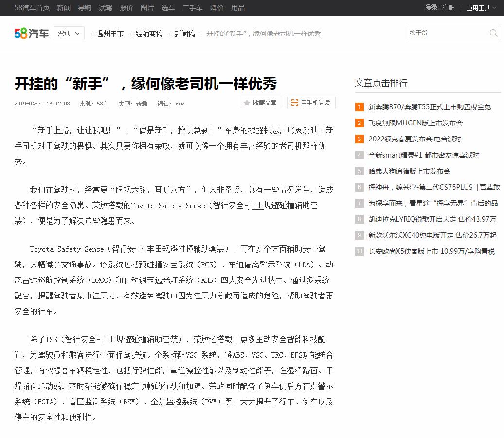Click the QR scan icon on 用手机阅读
Viewport: 504px width, 438px height.
point(294,103)
